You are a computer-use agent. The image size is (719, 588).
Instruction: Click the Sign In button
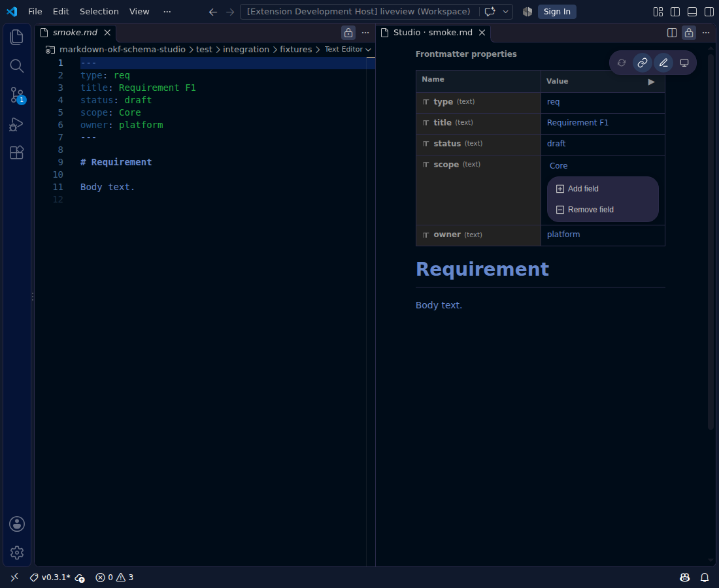point(557,12)
